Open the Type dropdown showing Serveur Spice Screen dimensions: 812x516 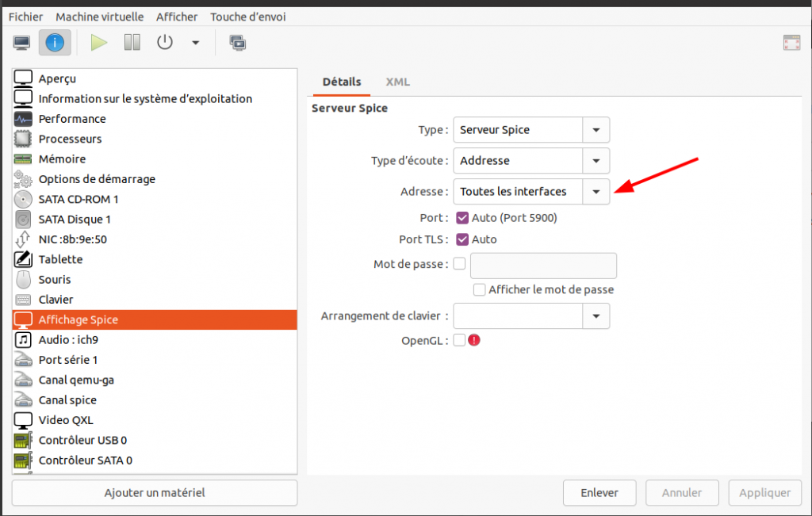coord(531,130)
